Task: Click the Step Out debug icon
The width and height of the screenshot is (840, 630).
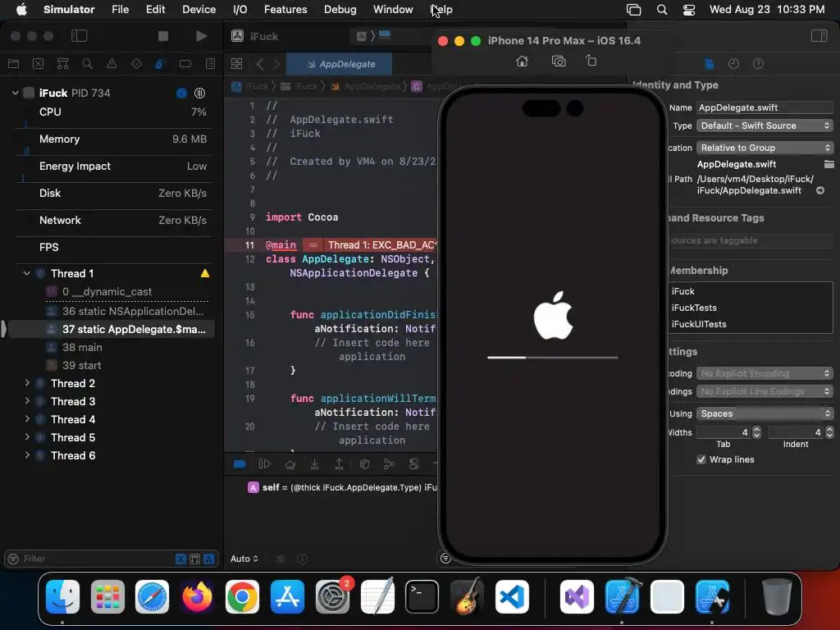Action: [x=339, y=464]
